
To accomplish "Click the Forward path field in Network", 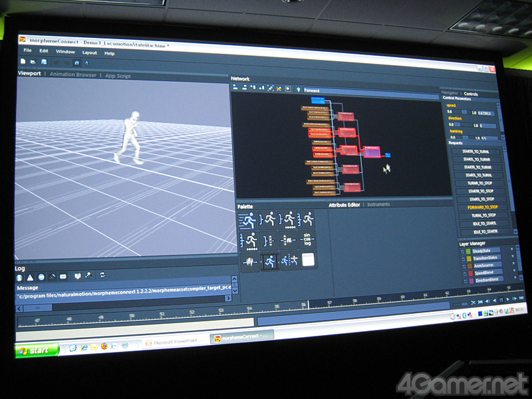I will tap(370, 94).
